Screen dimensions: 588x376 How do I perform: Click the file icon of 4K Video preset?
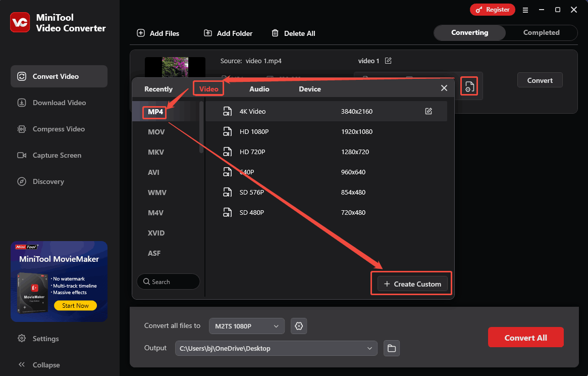[x=227, y=111]
